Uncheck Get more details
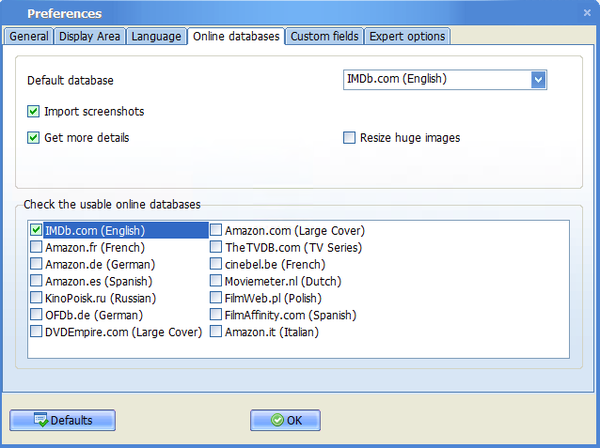This screenshot has width=600, height=448. click(33, 137)
